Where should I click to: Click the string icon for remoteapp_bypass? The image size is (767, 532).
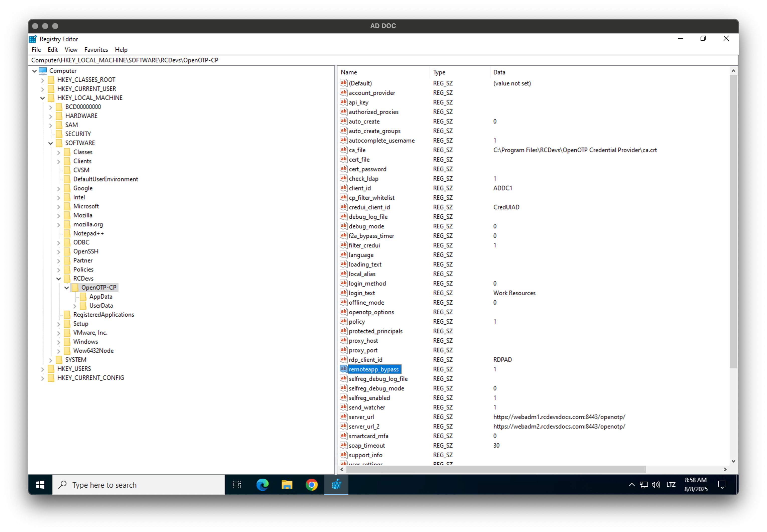343,369
